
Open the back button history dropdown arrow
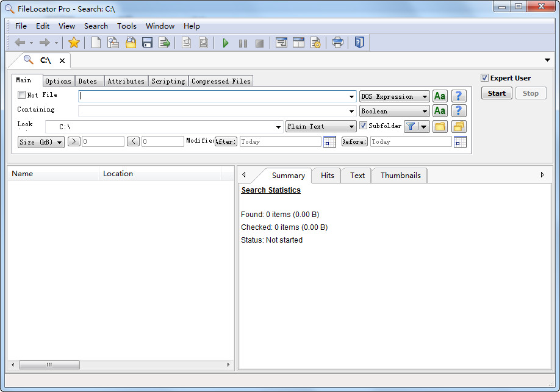(32, 43)
